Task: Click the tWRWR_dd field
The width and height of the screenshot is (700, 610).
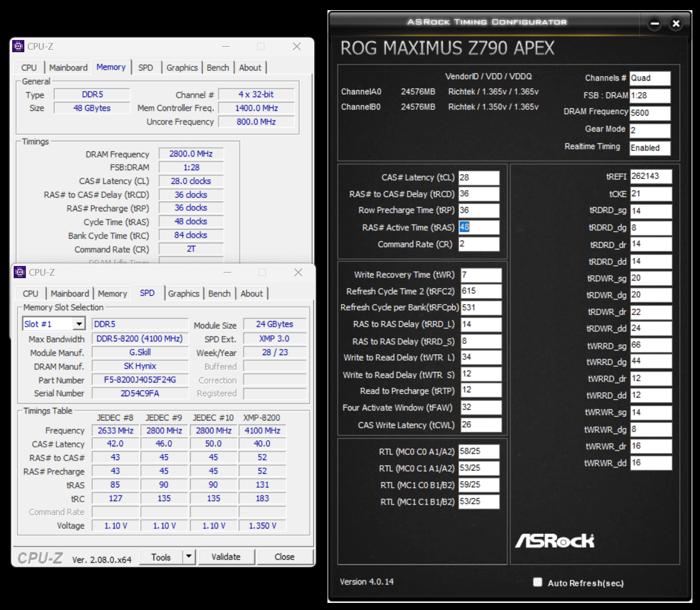Action: click(651, 463)
